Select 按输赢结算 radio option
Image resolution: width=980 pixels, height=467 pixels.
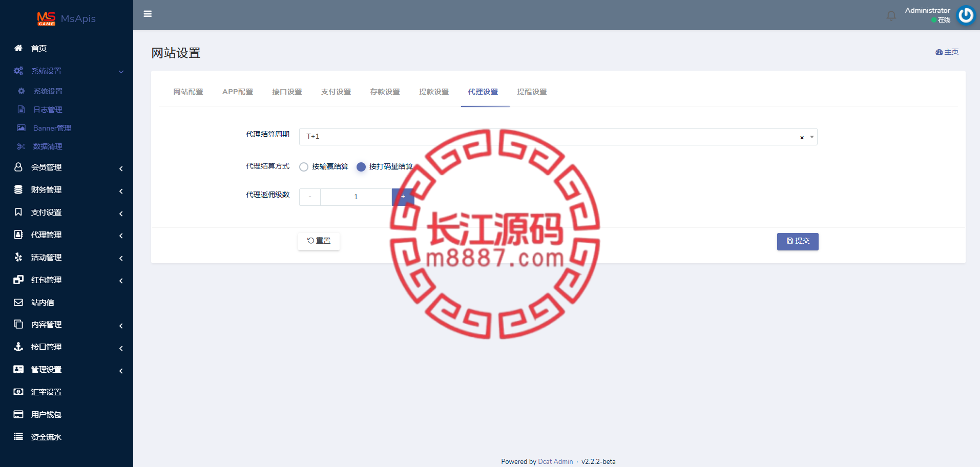pyautogui.click(x=304, y=167)
